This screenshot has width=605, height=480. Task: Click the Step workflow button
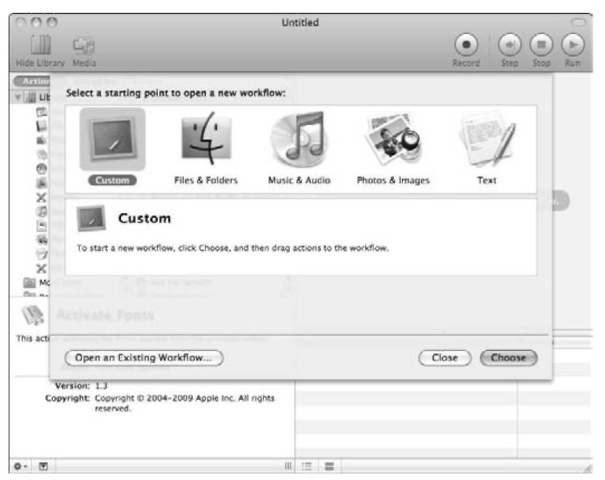point(509,45)
